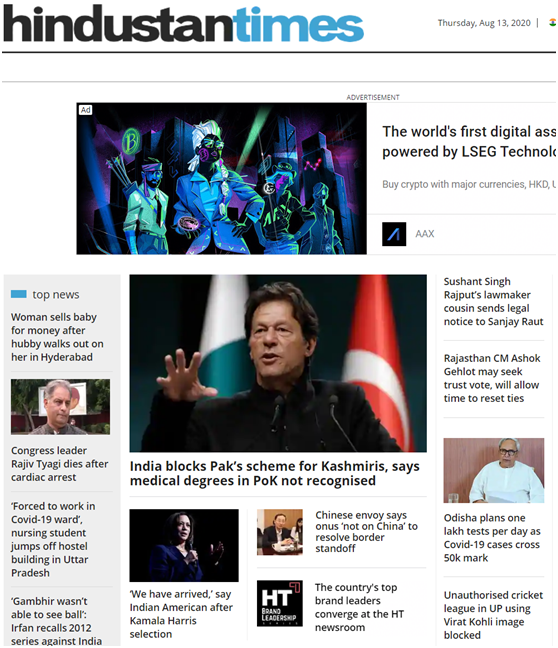
Task: Open Gambhir wasn't able to see ball story
Action: 56,621
